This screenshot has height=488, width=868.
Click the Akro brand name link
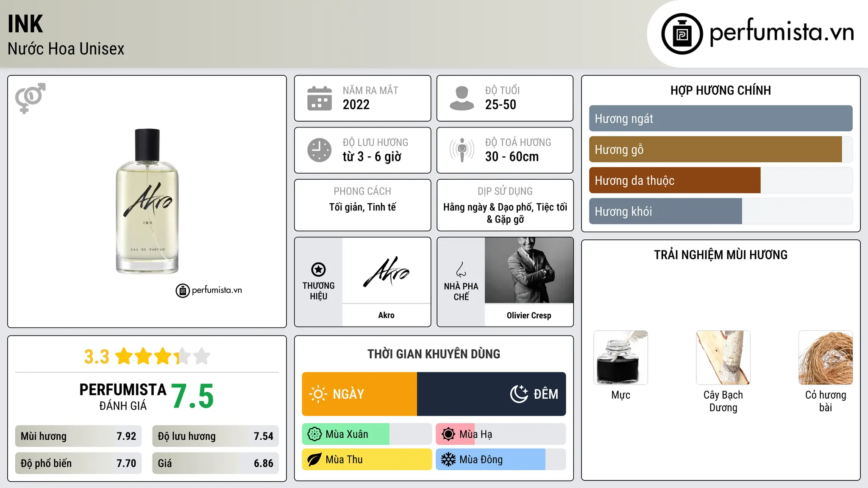click(x=387, y=315)
